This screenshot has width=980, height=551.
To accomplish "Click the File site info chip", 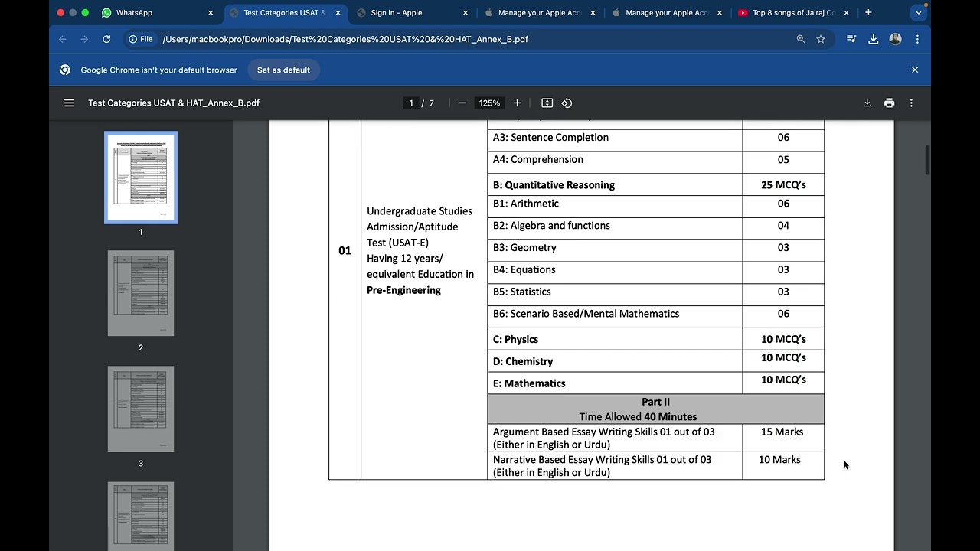I will coord(140,39).
